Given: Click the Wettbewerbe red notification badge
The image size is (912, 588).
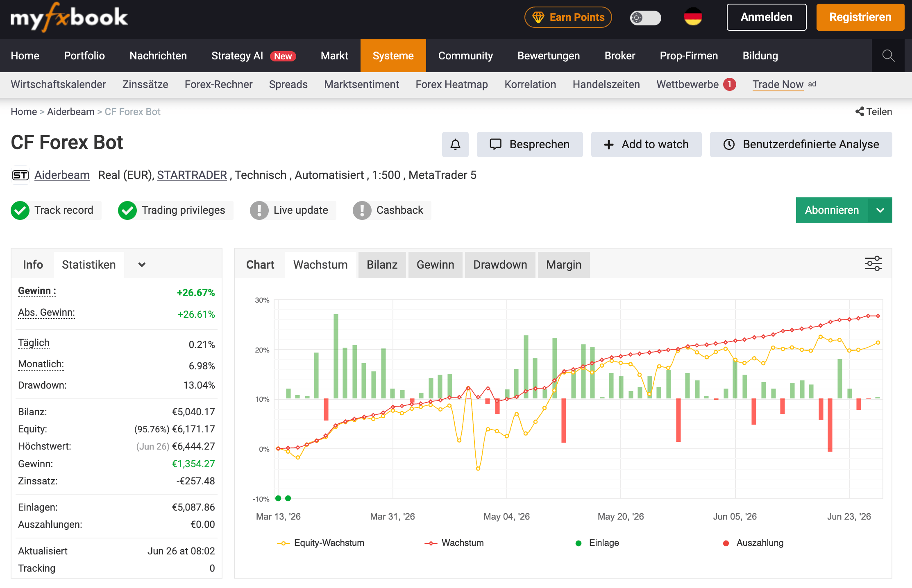Looking at the screenshot, I should pyautogui.click(x=729, y=84).
